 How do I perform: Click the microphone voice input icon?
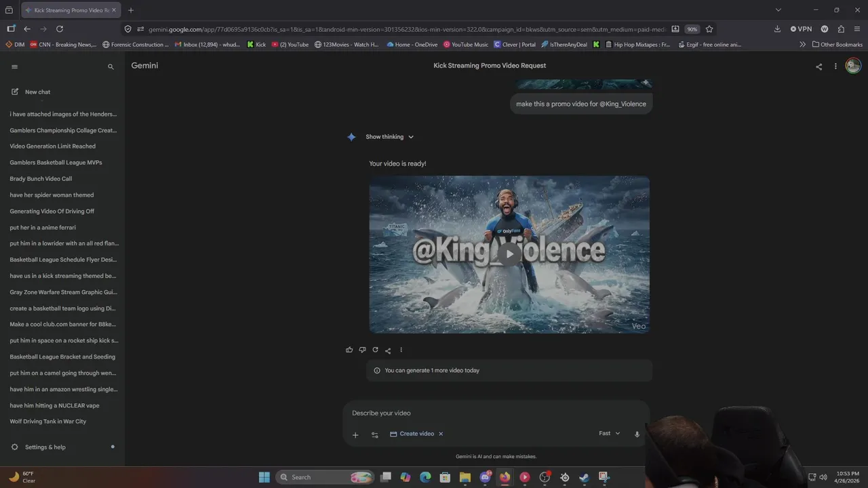tap(637, 434)
